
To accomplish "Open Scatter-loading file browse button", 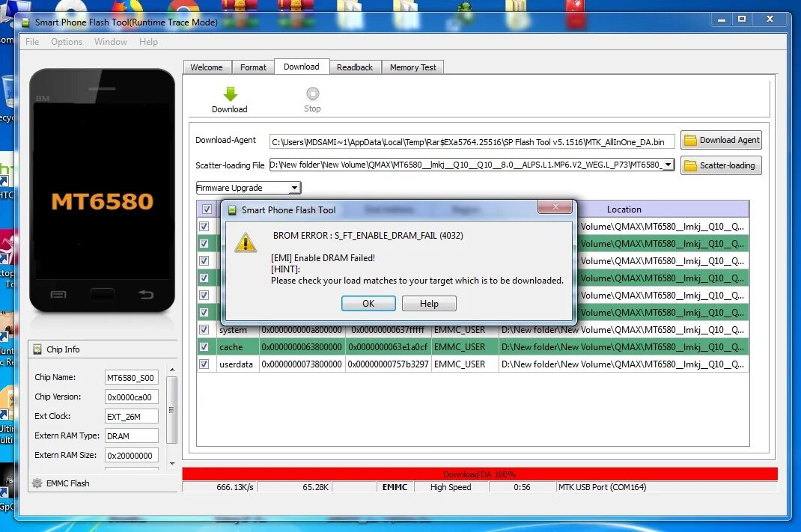I will pyautogui.click(x=721, y=165).
